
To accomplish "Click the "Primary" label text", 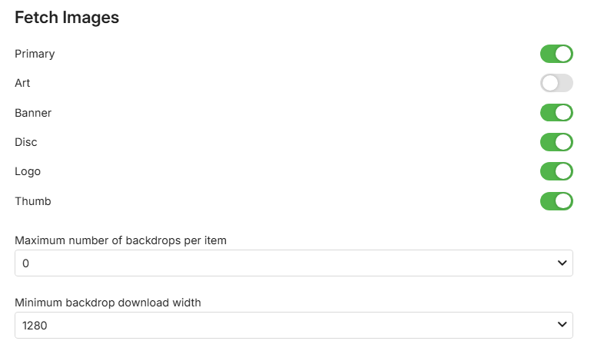I will point(35,54).
